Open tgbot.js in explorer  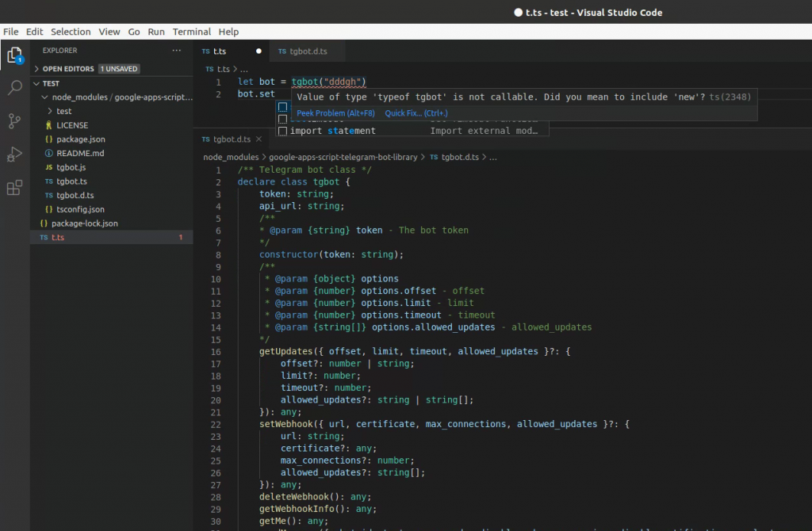coord(71,167)
